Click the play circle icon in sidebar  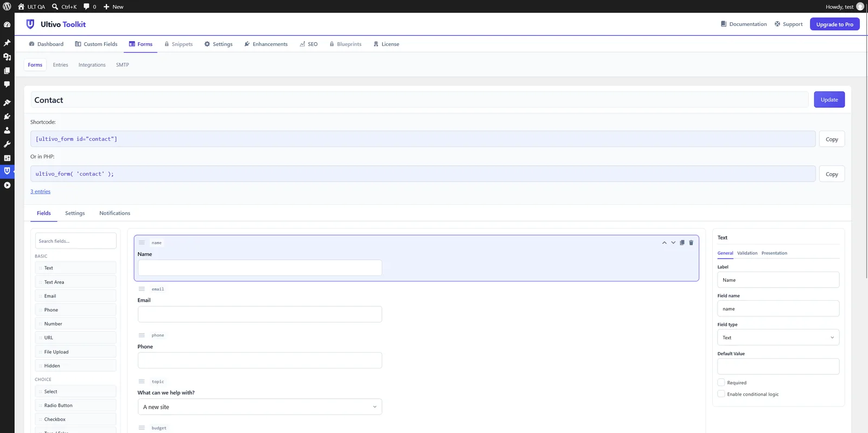[7, 185]
